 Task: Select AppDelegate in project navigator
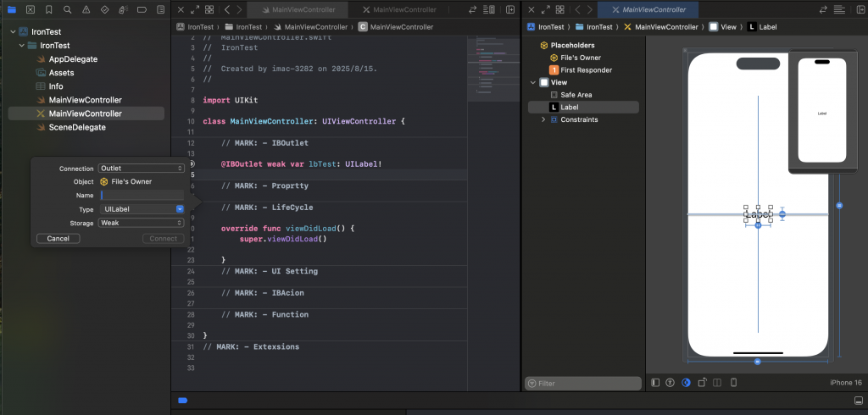(73, 59)
